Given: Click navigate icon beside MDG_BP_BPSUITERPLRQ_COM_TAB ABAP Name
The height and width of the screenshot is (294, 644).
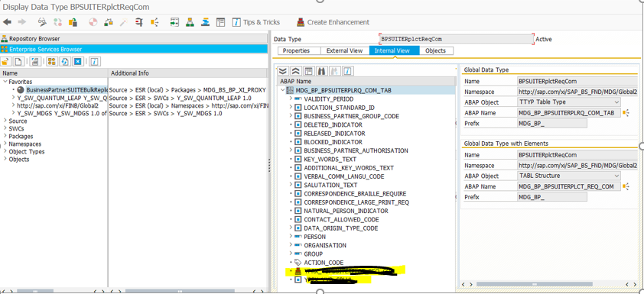Looking at the screenshot, I should [626, 113].
